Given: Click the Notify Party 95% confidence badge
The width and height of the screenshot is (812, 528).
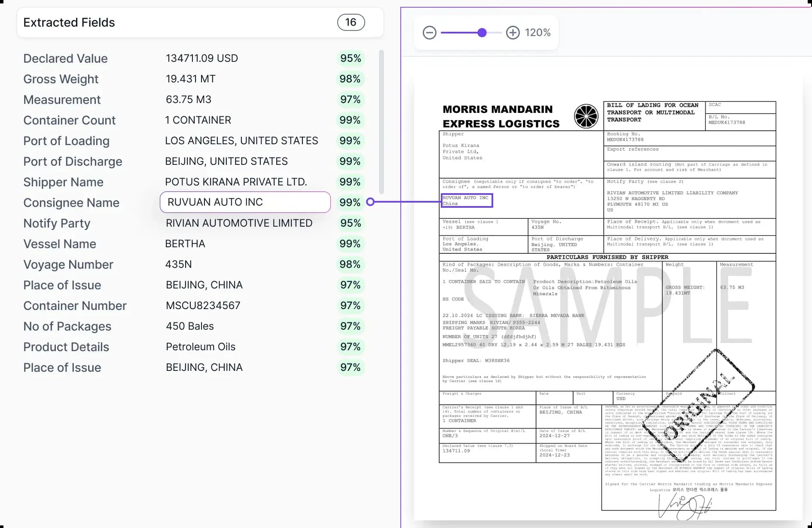Looking at the screenshot, I should [350, 223].
